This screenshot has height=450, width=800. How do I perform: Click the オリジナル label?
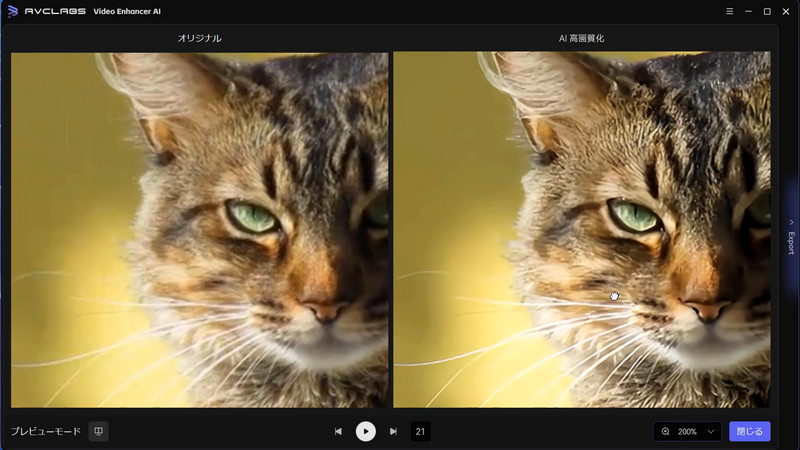pos(199,38)
